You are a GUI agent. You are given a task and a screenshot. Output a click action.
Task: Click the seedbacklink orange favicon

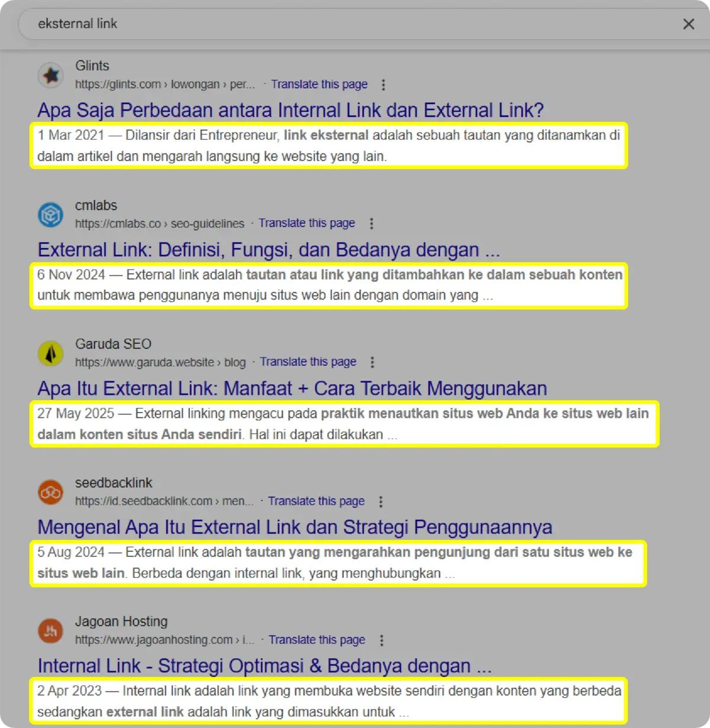point(51,492)
